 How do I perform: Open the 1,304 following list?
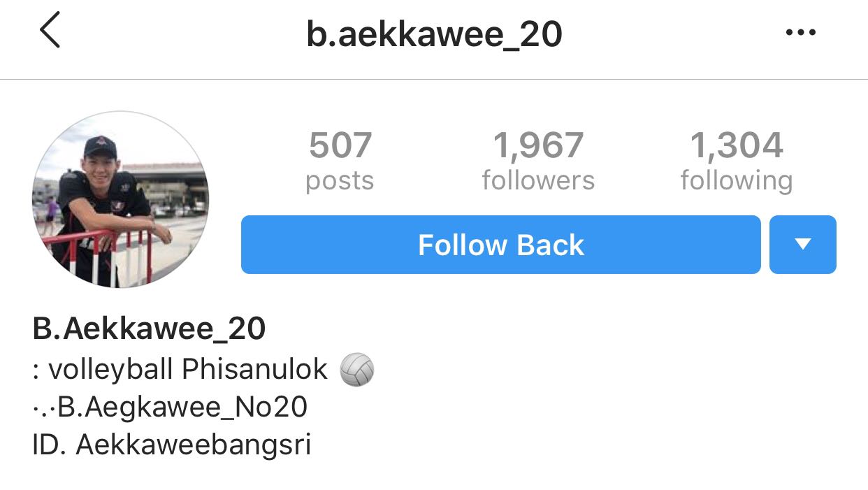click(737, 161)
